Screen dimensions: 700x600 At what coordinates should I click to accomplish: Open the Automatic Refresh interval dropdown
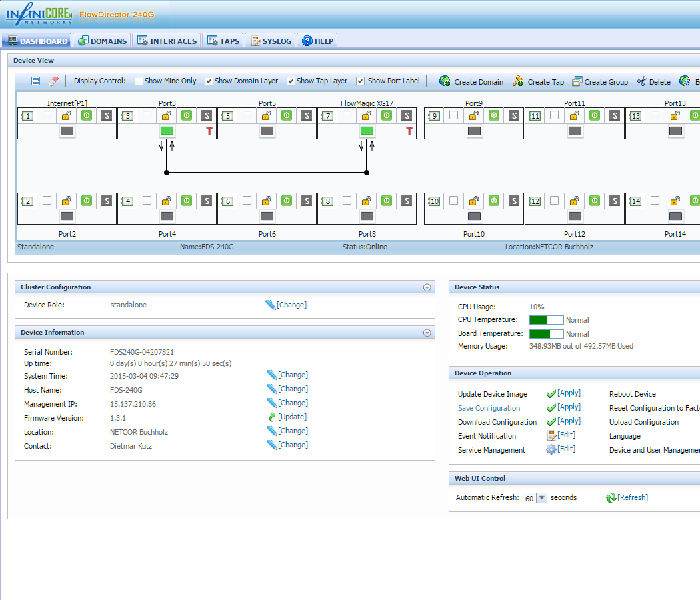pos(541,498)
